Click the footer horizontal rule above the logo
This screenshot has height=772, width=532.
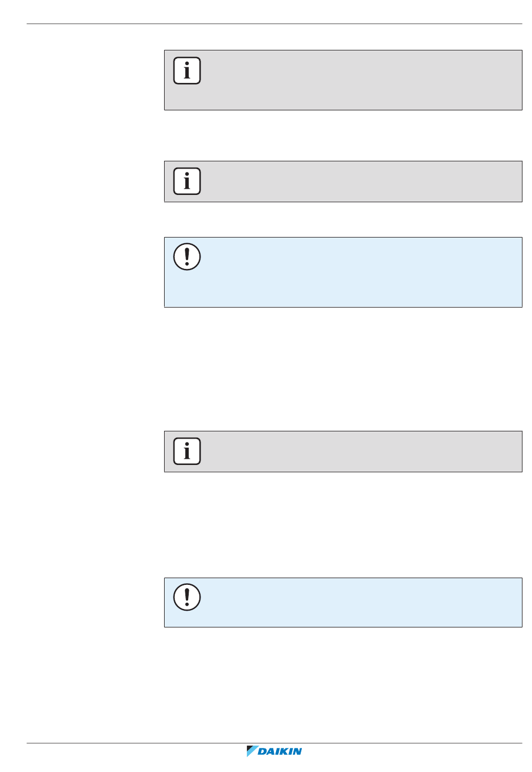[274, 743]
